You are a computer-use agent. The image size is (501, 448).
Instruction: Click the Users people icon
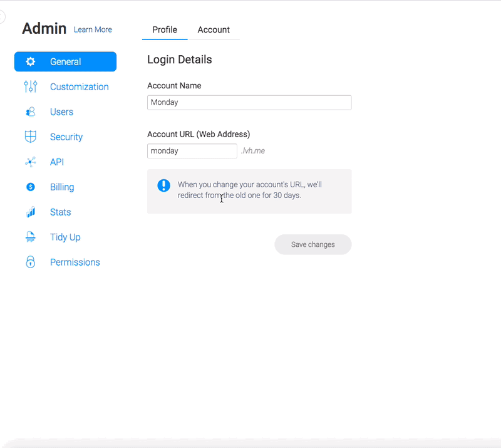point(30,112)
